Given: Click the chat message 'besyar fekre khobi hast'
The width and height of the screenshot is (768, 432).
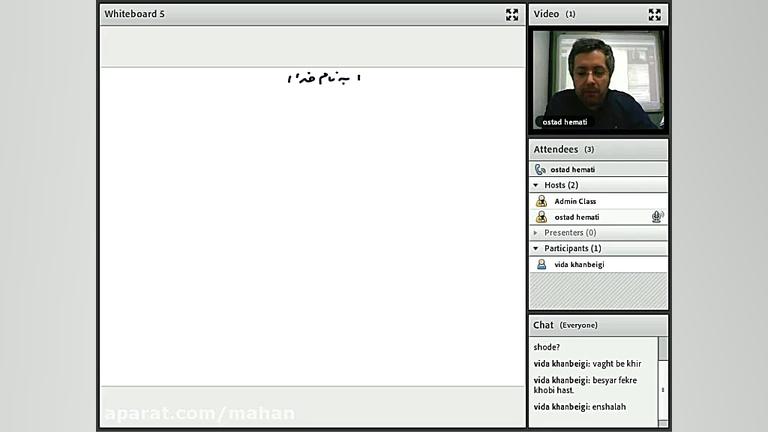Looking at the screenshot, I should 585,385.
